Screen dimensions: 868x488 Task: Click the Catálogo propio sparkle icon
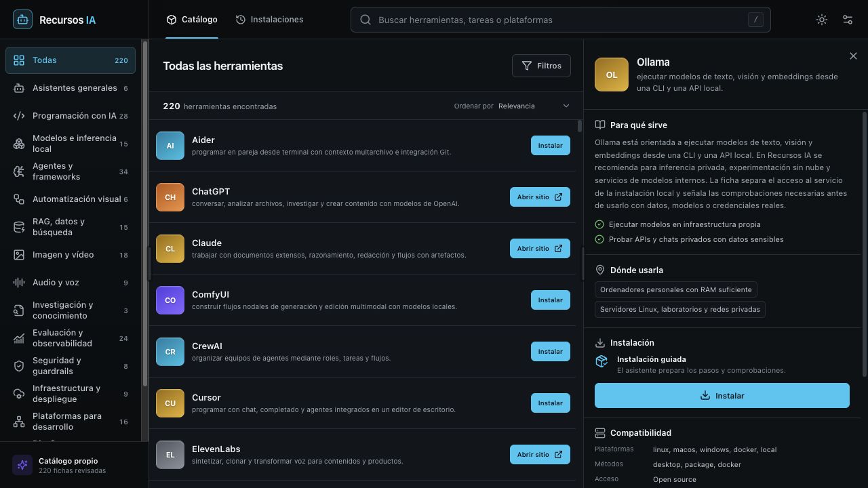point(22,465)
